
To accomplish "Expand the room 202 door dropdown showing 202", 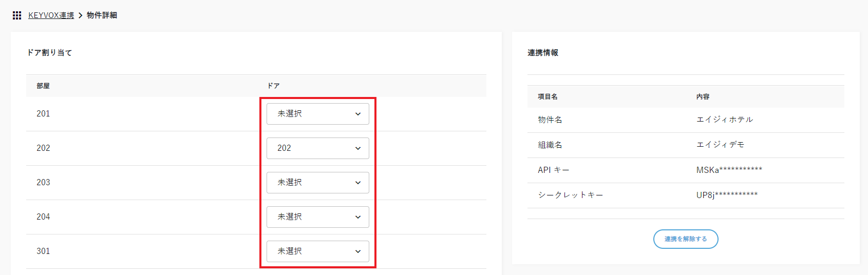I will [x=317, y=148].
